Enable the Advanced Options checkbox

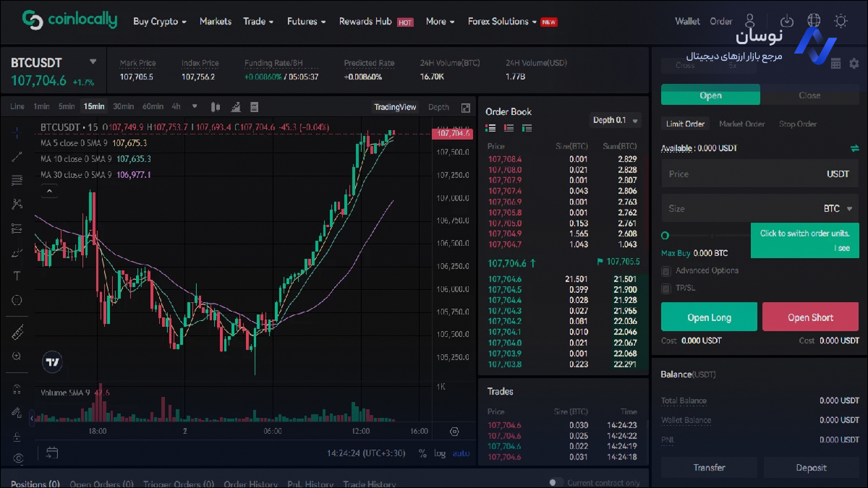(x=666, y=271)
